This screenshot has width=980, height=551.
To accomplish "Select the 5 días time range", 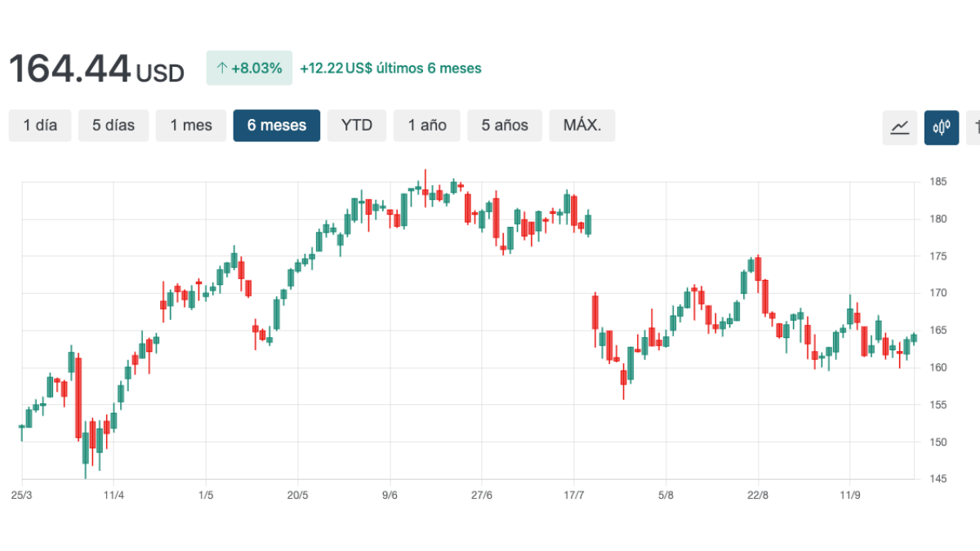I will point(114,126).
